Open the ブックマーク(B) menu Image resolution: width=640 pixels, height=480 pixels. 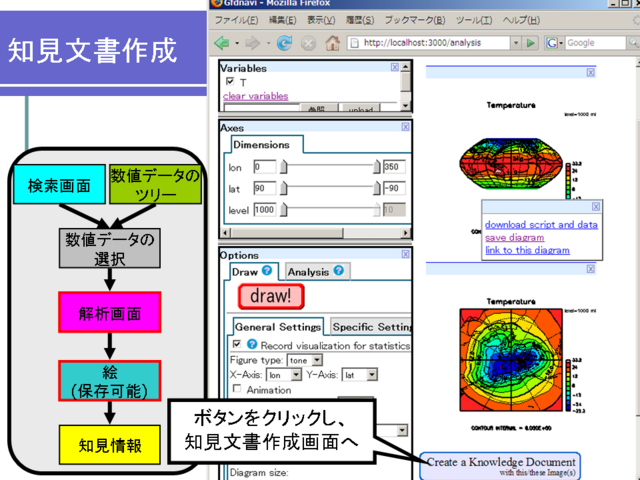coord(415,20)
